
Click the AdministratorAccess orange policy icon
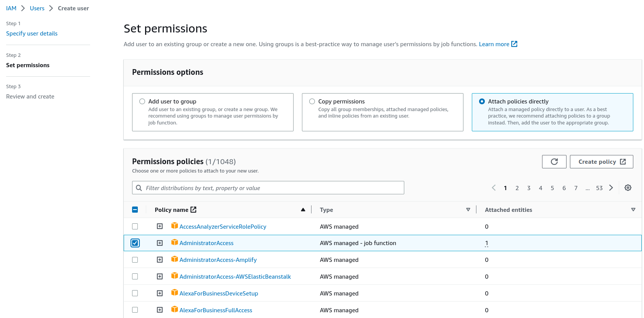[174, 242]
